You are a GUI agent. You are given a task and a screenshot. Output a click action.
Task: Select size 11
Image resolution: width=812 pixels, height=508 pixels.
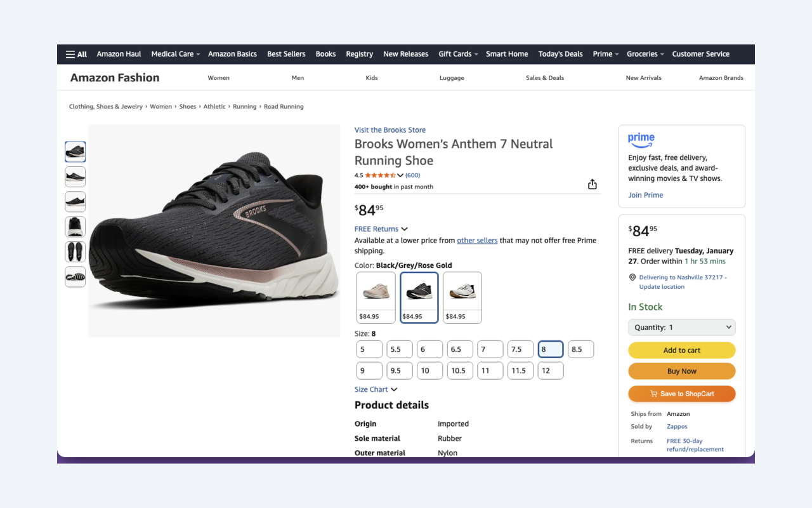tap(490, 370)
